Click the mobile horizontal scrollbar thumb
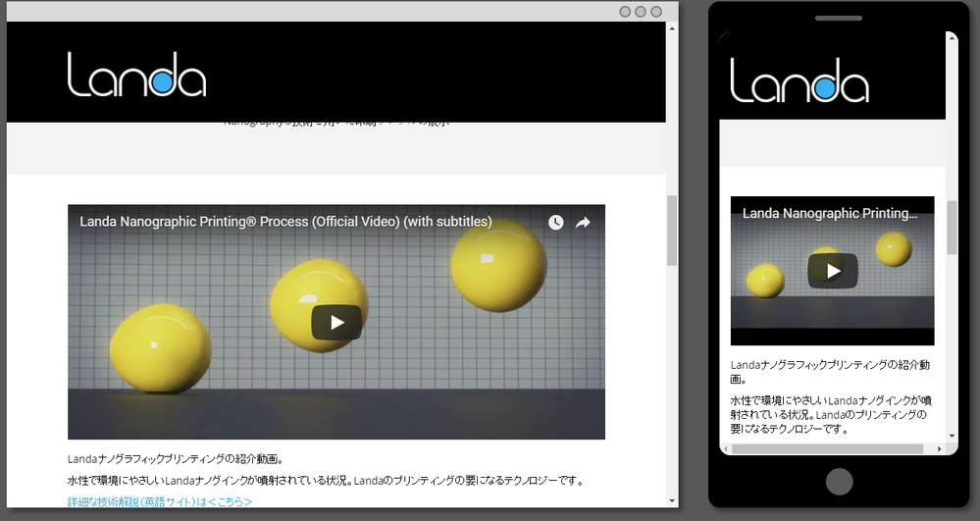The height and width of the screenshot is (521, 980). [827, 449]
